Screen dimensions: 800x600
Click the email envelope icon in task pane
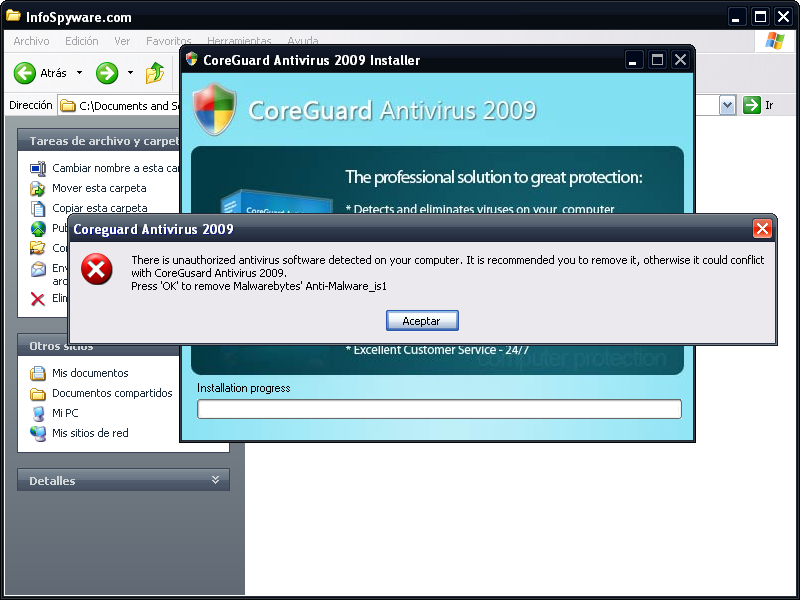(x=38, y=268)
